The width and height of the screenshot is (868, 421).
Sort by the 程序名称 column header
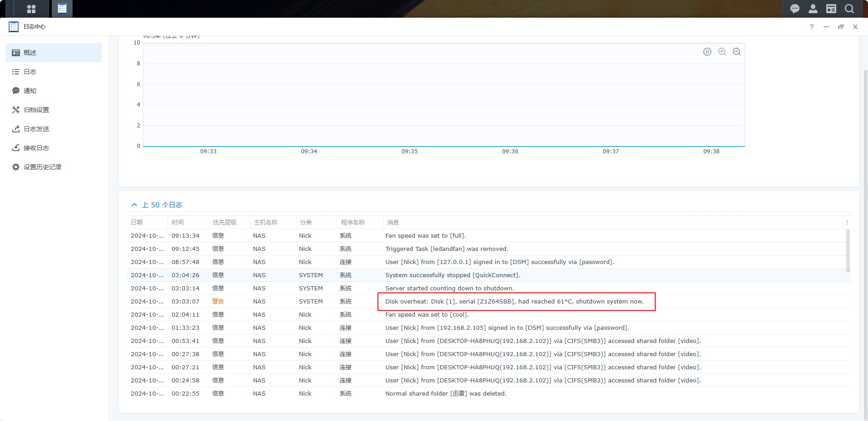pos(360,222)
